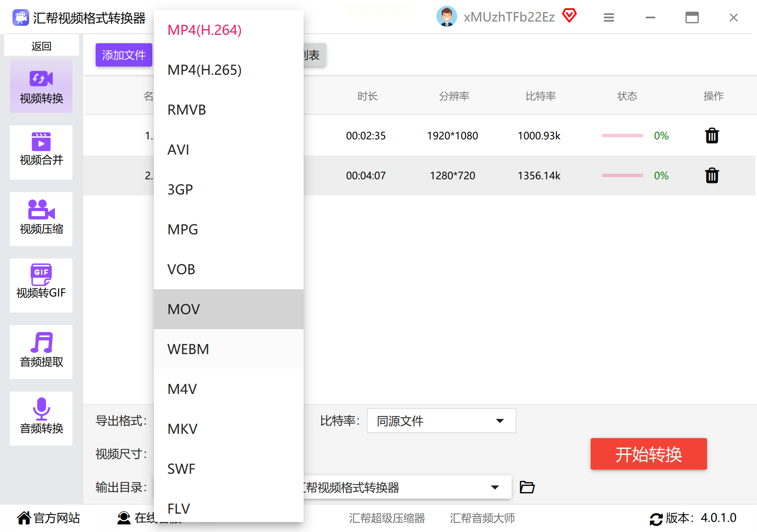This screenshot has width=757, height=532.
Task: Select MOV output format
Action: click(x=229, y=309)
